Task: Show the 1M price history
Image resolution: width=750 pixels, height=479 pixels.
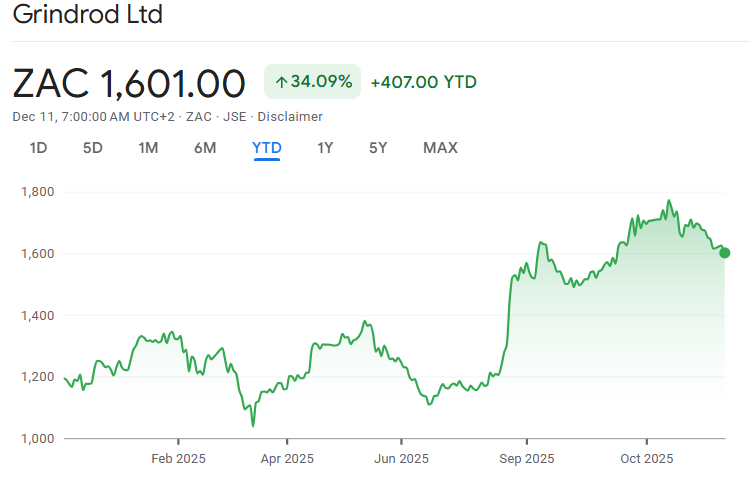Action: click(148, 148)
